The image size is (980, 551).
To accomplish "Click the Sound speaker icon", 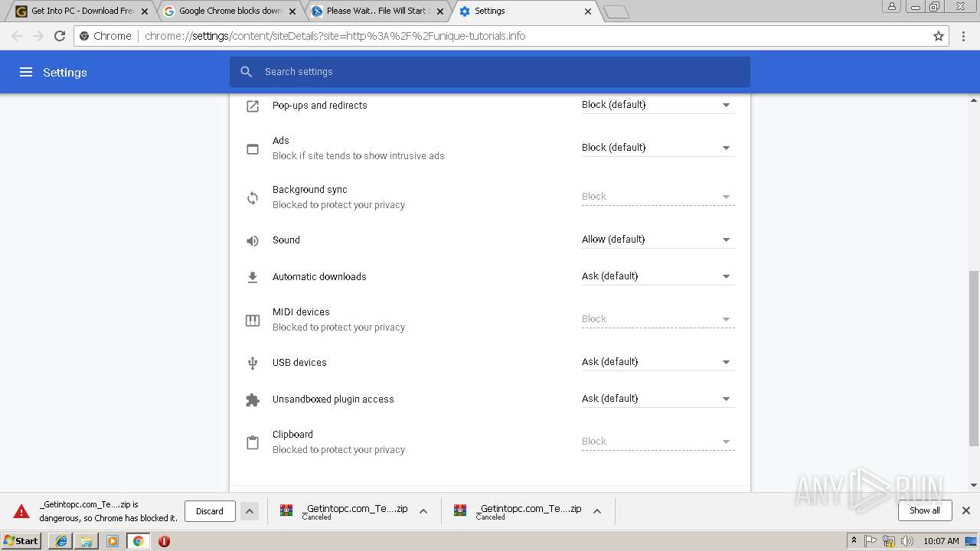I will pyautogui.click(x=253, y=240).
